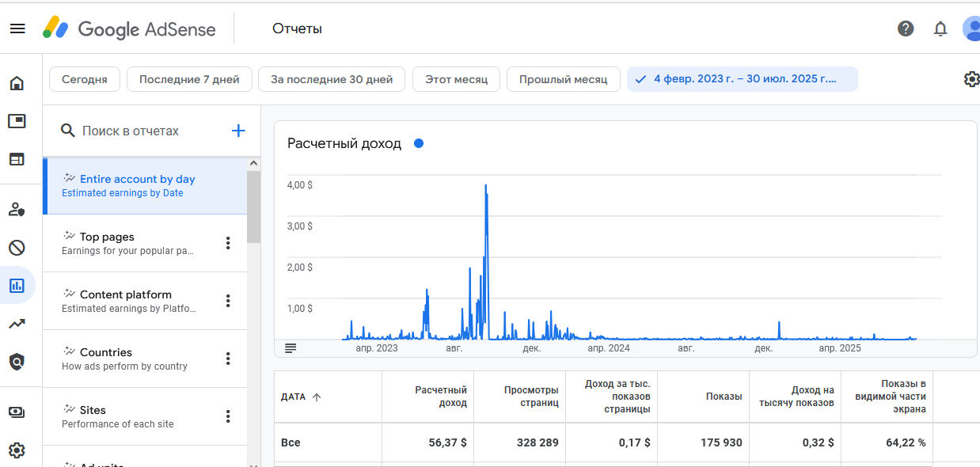This screenshot has height=467, width=980.
Task: Open the Ads section sidebar icon
Action: [x=17, y=121]
